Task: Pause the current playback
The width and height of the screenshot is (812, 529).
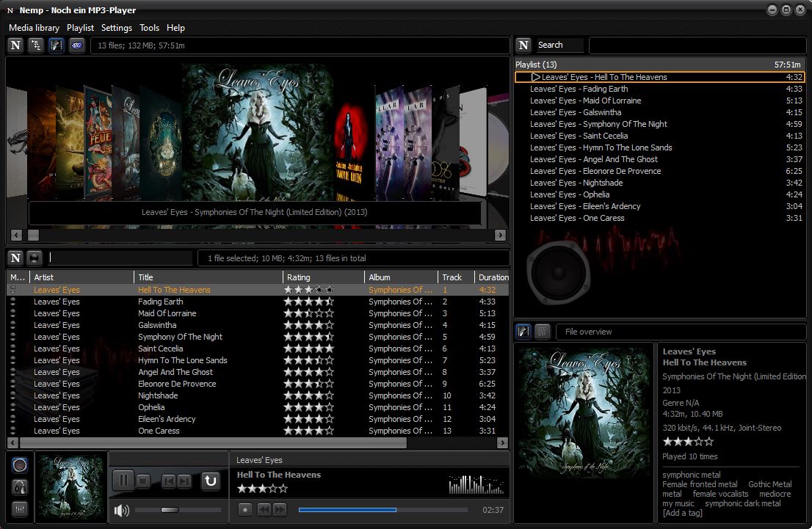Action: (x=123, y=481)
